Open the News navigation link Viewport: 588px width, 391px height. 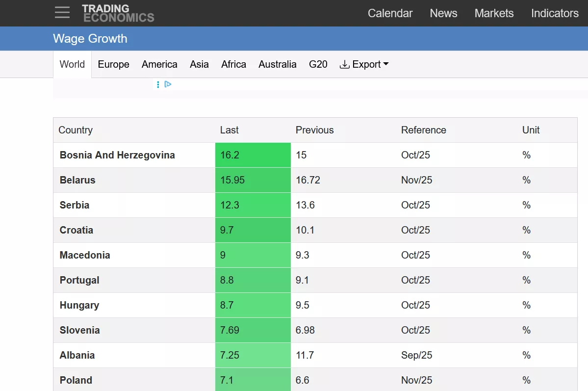coord(443,13)
